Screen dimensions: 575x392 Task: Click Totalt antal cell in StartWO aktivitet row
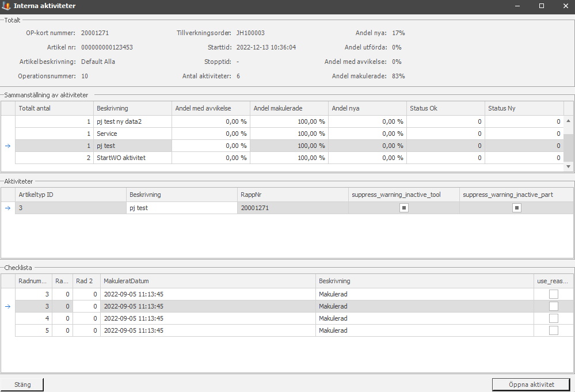pyautogui.click(x=54, y=158)
